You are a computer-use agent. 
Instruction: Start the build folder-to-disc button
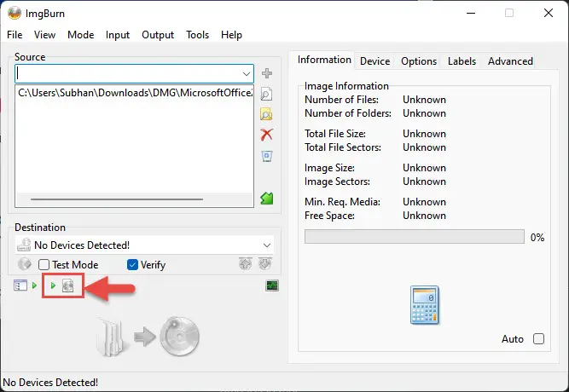click(148, 336)
